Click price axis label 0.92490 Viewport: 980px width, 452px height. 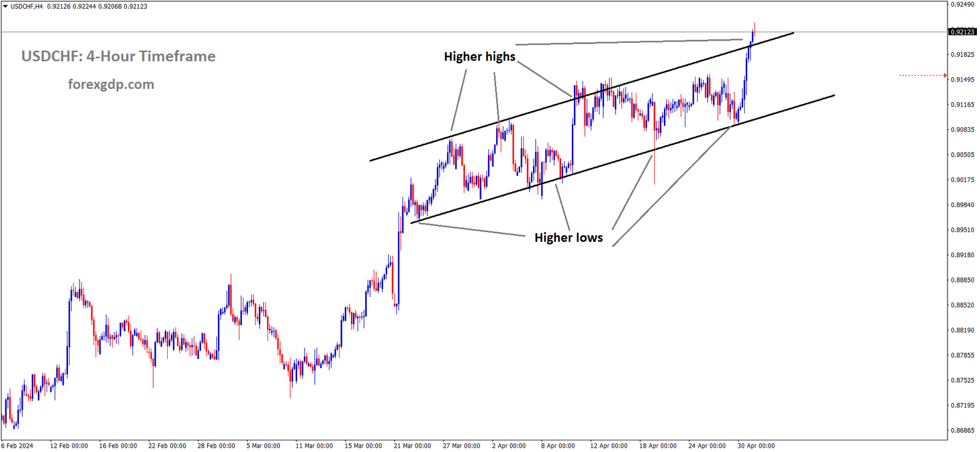point(962,4)
